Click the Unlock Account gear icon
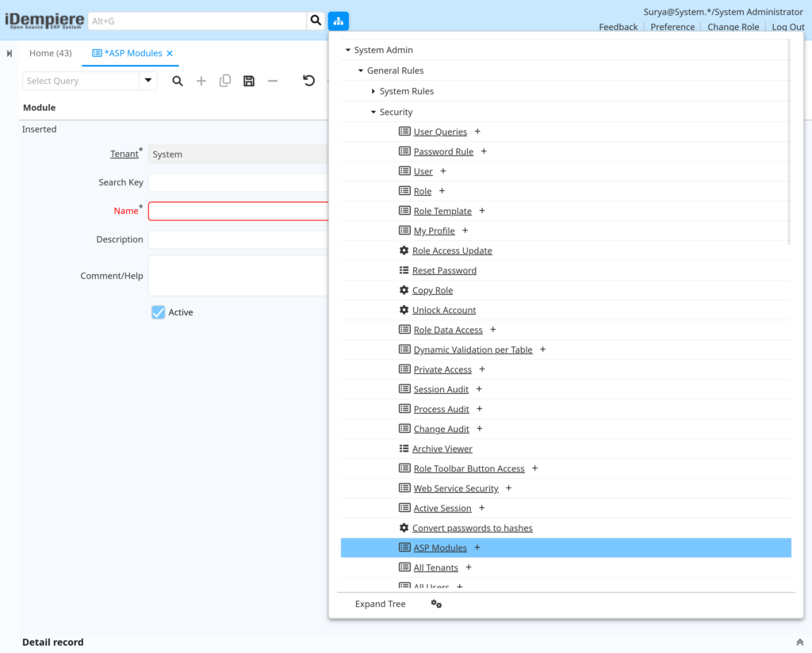 click(404, 309)
